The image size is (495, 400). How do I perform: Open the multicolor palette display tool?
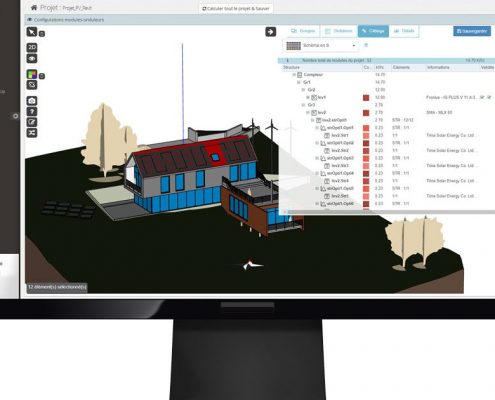(x=32, y=74)
